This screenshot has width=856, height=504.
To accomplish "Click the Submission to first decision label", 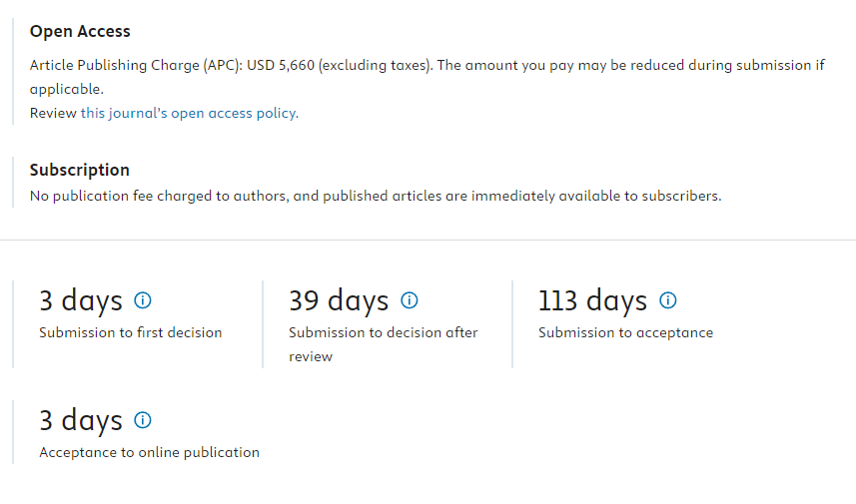I will pyautogui.click(x=131, y=332).
